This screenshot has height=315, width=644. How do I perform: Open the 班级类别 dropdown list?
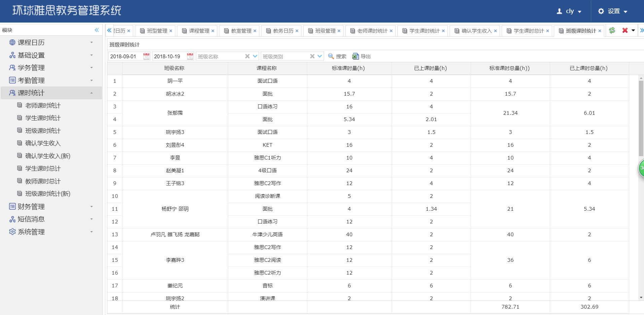320,56
